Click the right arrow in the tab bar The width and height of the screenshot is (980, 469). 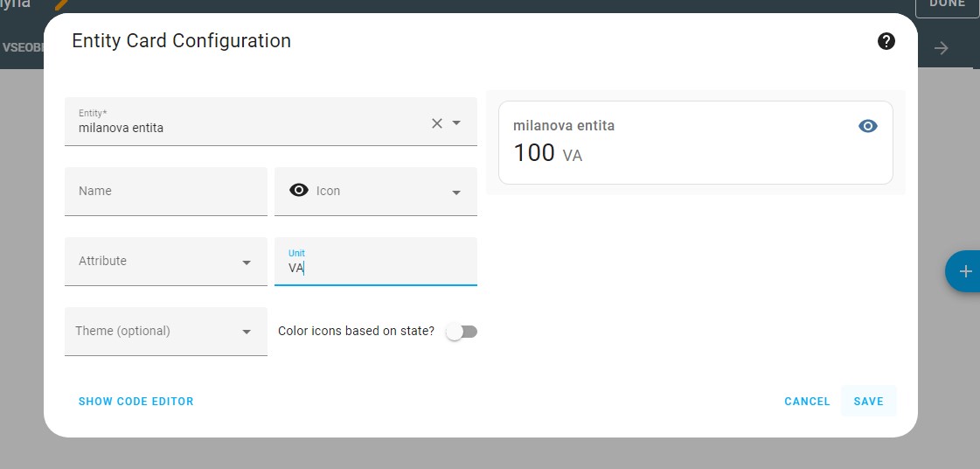(x=942, y=48)
